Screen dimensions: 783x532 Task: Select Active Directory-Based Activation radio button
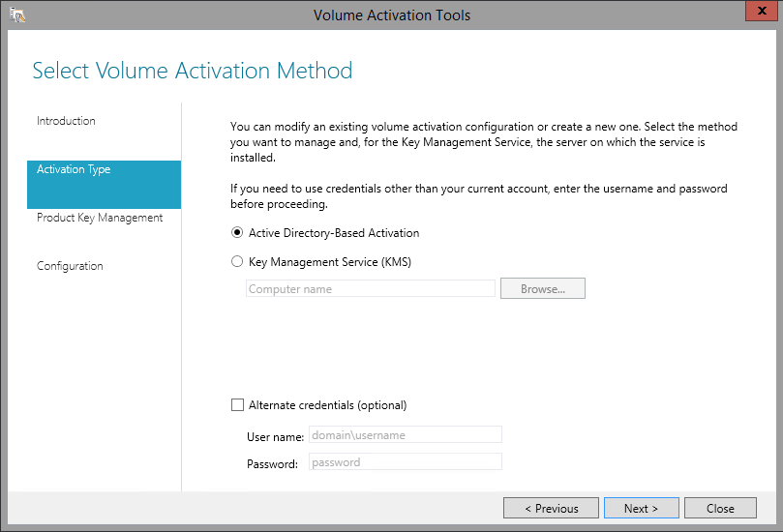(237, 232)
